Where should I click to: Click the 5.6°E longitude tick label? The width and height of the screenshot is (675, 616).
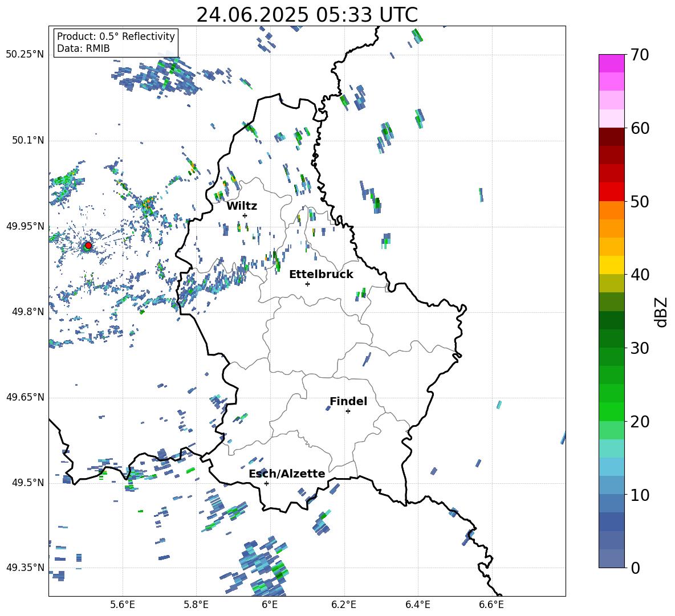point(123,605)
